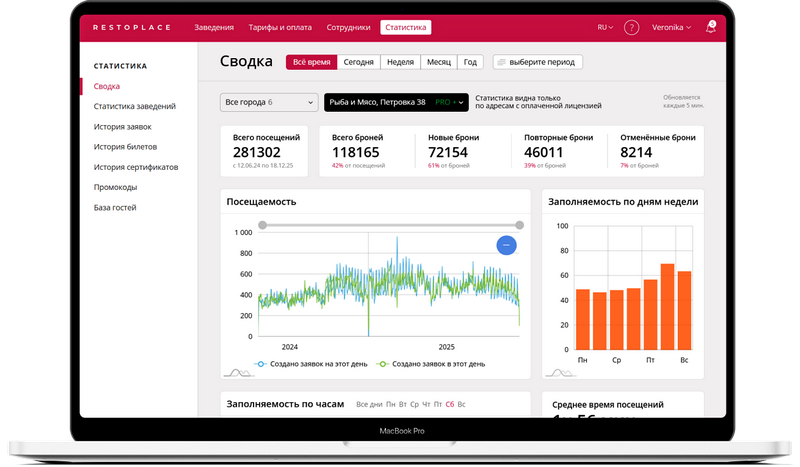Screen dimensions: 800x467
Task: Expand the Veronika user menu
Action: coord(671,28)
